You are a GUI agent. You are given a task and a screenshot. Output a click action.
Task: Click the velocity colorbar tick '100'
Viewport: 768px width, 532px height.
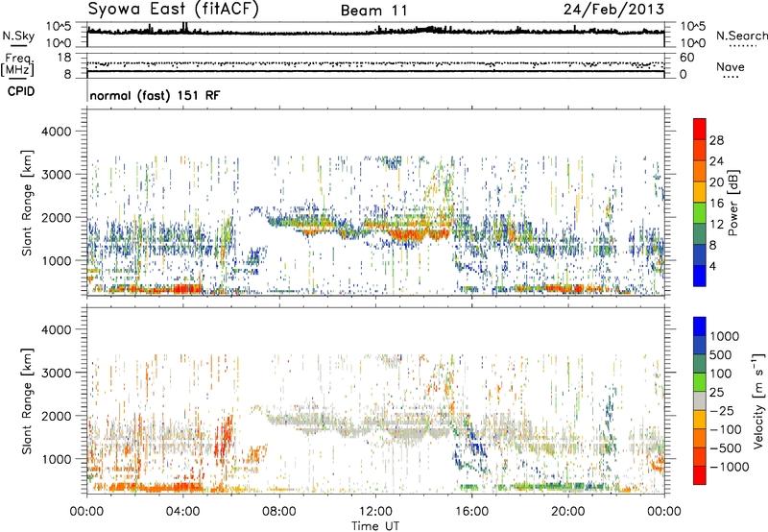point(721,374)
